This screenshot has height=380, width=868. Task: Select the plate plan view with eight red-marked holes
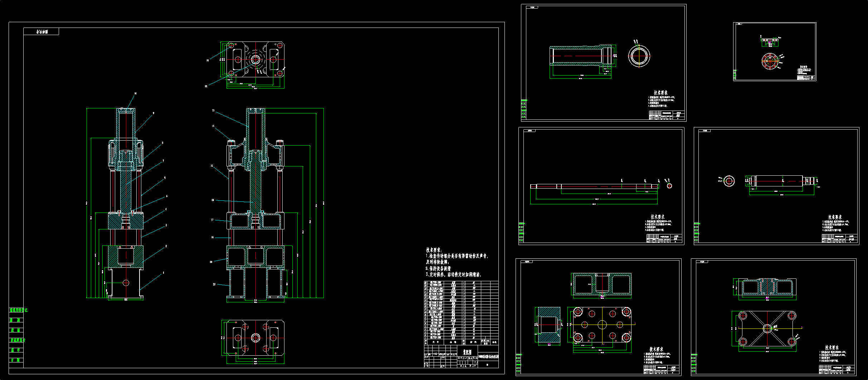[x=602, y=325]
